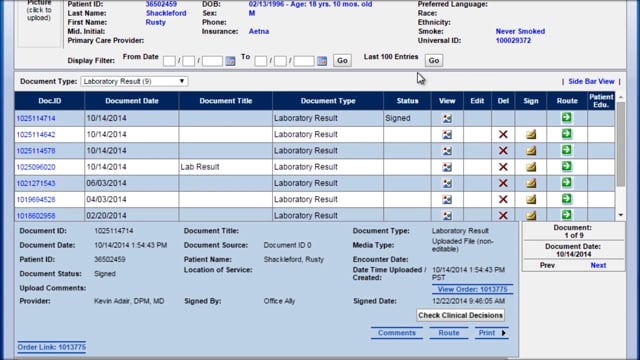Image resolution: width=640 pixels, height=360 pixels.
Task: Open the Comments tab link
Action: tap(397, 333)
